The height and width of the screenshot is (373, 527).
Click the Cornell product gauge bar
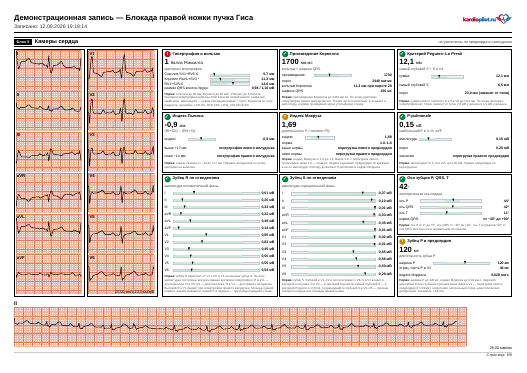coord(333,75)
